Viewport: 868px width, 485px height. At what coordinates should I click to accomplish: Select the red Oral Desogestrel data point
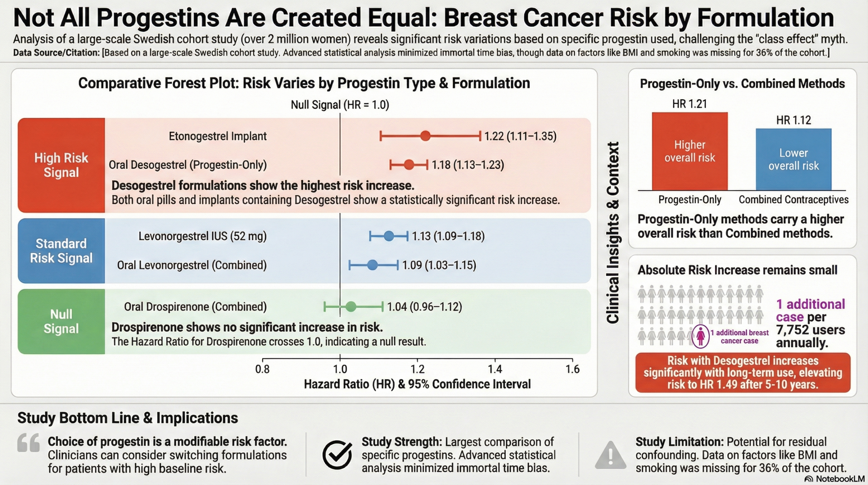tap(409, 165)
